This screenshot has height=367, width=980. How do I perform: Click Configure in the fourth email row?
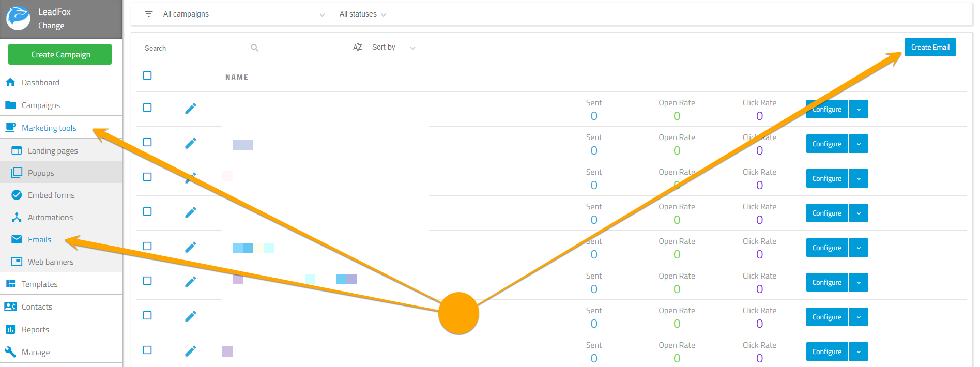[827, 213]
